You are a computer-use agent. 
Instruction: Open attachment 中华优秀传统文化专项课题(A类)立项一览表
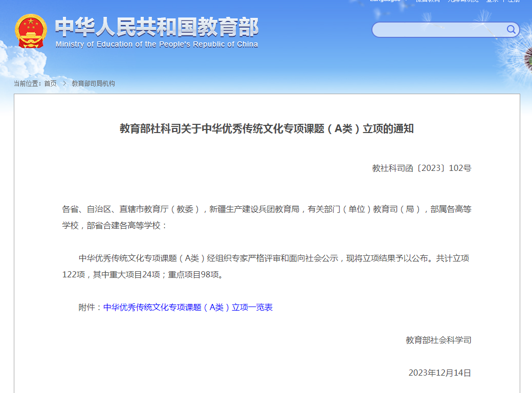click(x=188, y=307)
